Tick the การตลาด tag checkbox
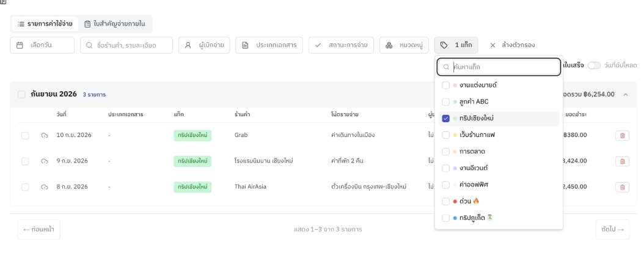 (x=445, y=152)
